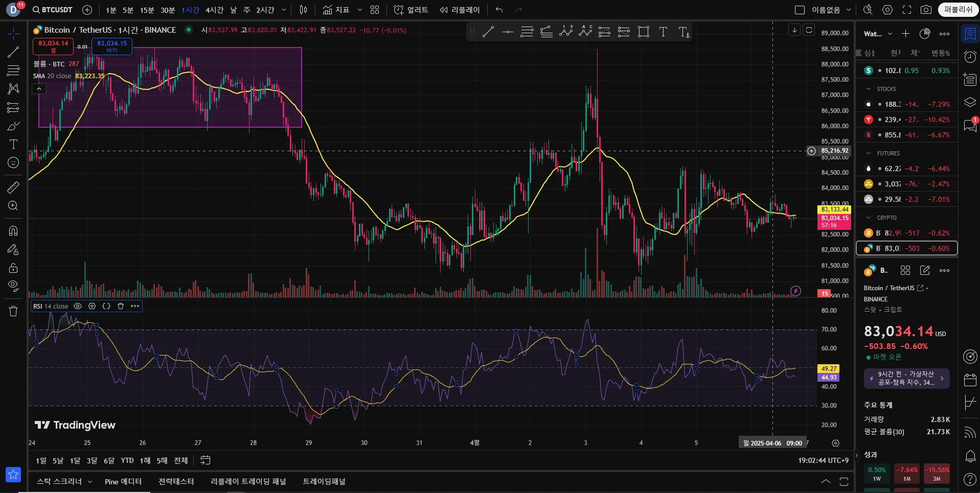Click the undo arrow in top toolbar

tap(499, 10)
